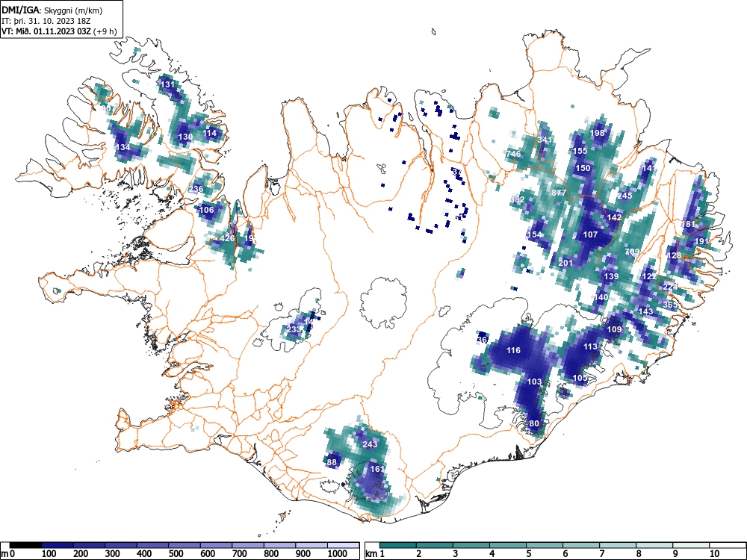Click the '140' visibility value
747x560 pixels.
point(601,297)
